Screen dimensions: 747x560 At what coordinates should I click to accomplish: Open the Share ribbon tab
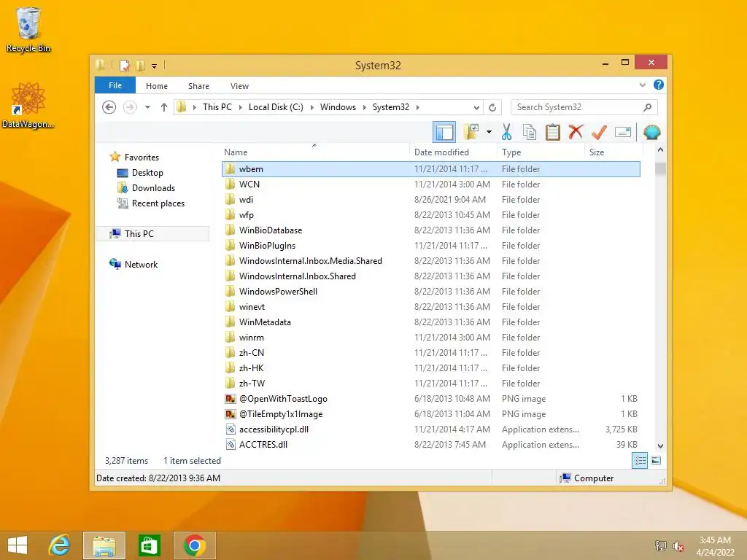(x=198, y=86)
